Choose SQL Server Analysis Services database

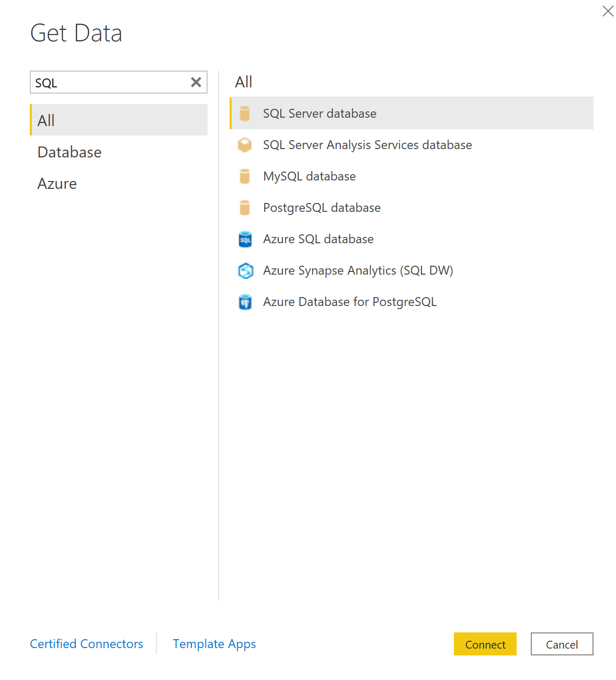[x=367, y=145]
